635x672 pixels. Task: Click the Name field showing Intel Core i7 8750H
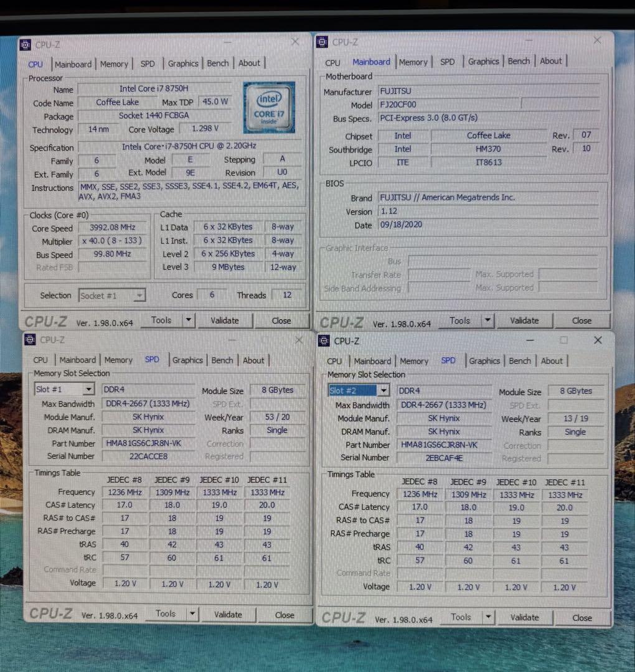pos(154,89)
